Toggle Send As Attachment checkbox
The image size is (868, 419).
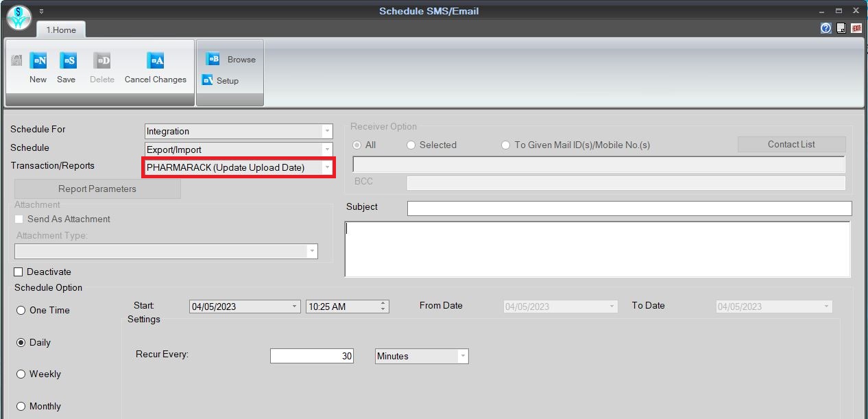pos(19,219)
